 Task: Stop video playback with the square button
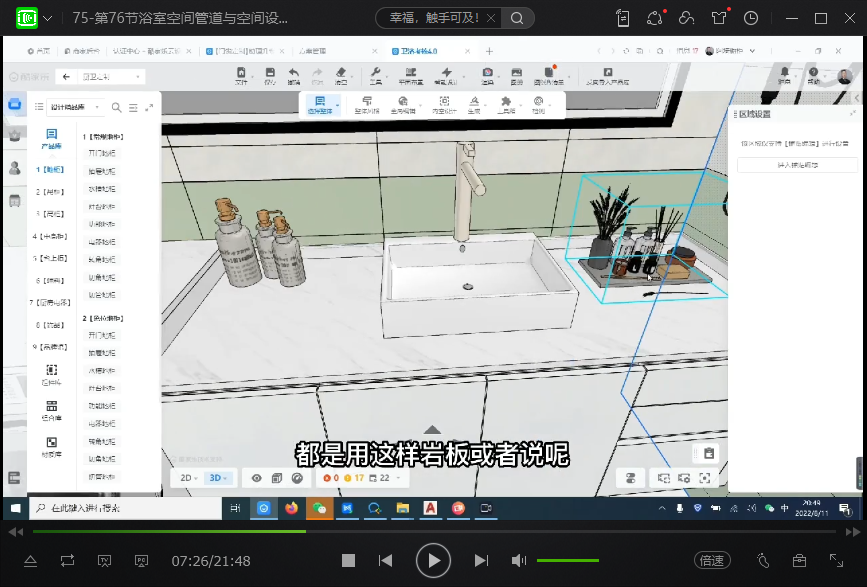(x=348, y=561)
